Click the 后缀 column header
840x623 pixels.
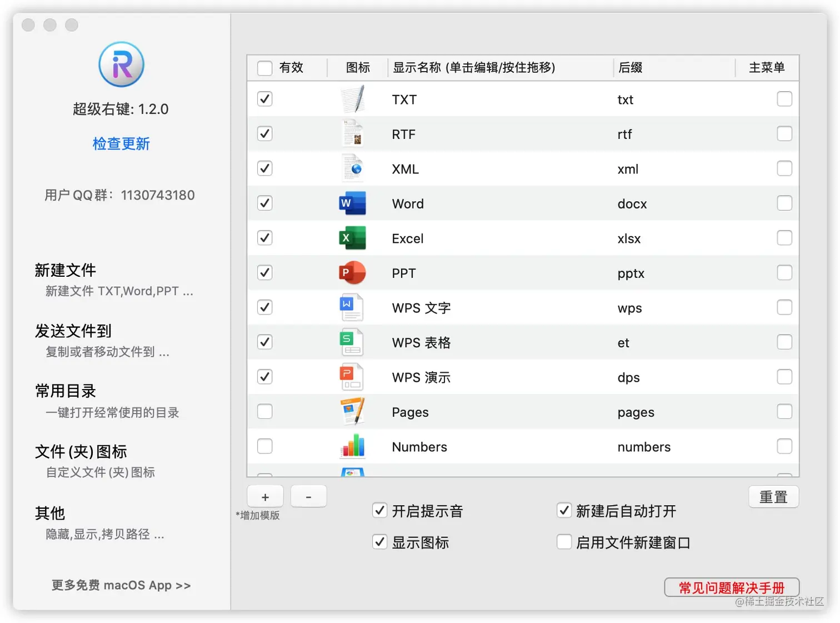(630, 68)
